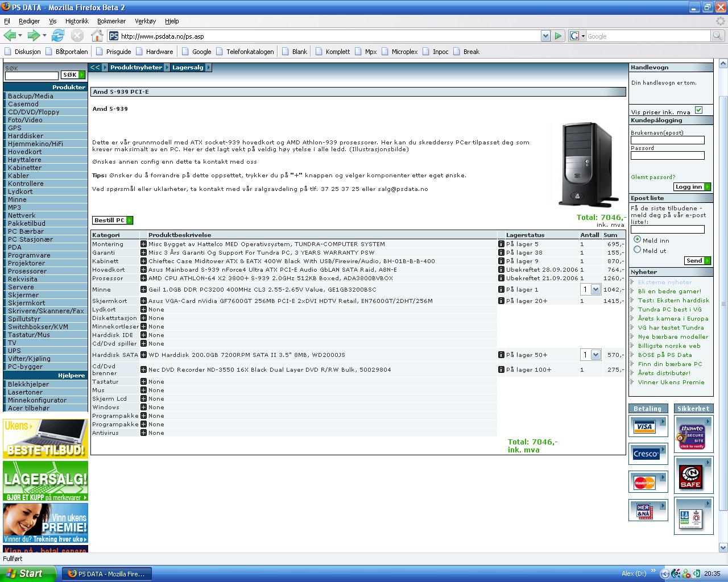Click the browser Forward arrow
Screen dimensions: 728x582
34,36
